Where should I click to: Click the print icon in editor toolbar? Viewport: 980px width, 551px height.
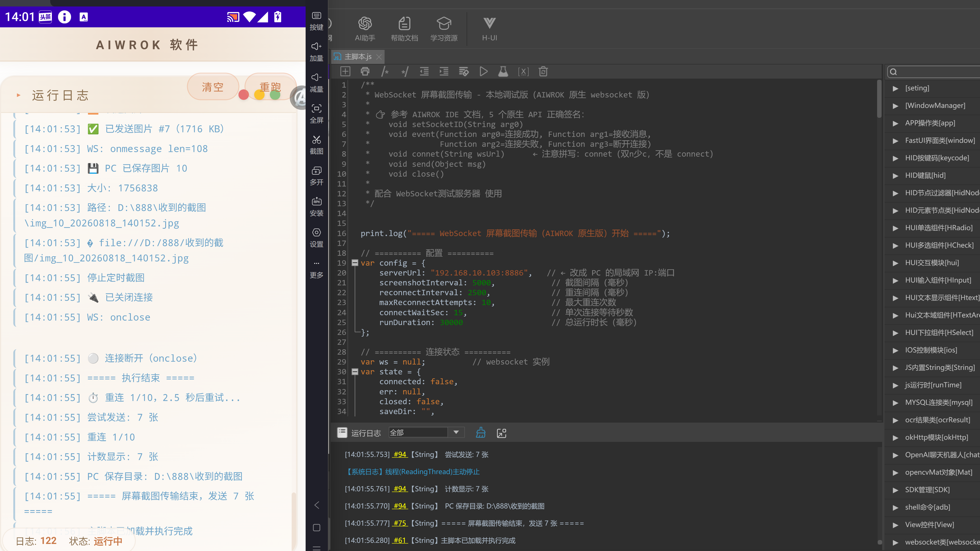365,72
